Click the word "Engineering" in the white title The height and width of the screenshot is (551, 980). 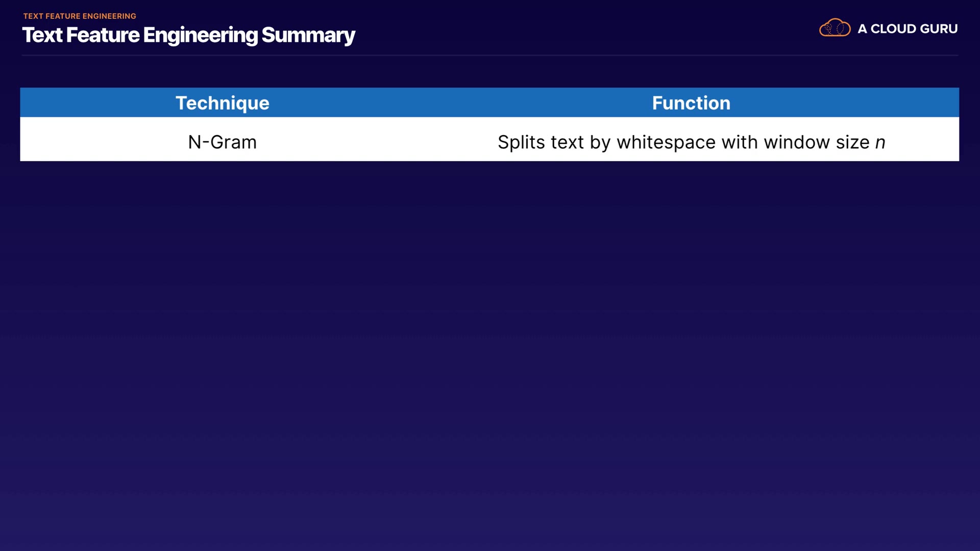pos(201,35)
